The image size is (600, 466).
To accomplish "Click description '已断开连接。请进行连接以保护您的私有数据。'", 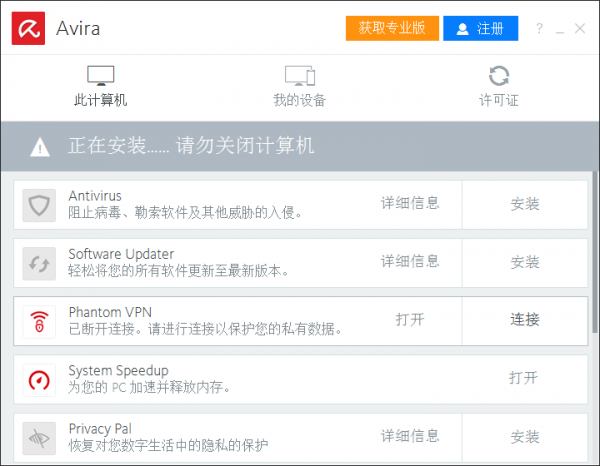I will (205, 329).
